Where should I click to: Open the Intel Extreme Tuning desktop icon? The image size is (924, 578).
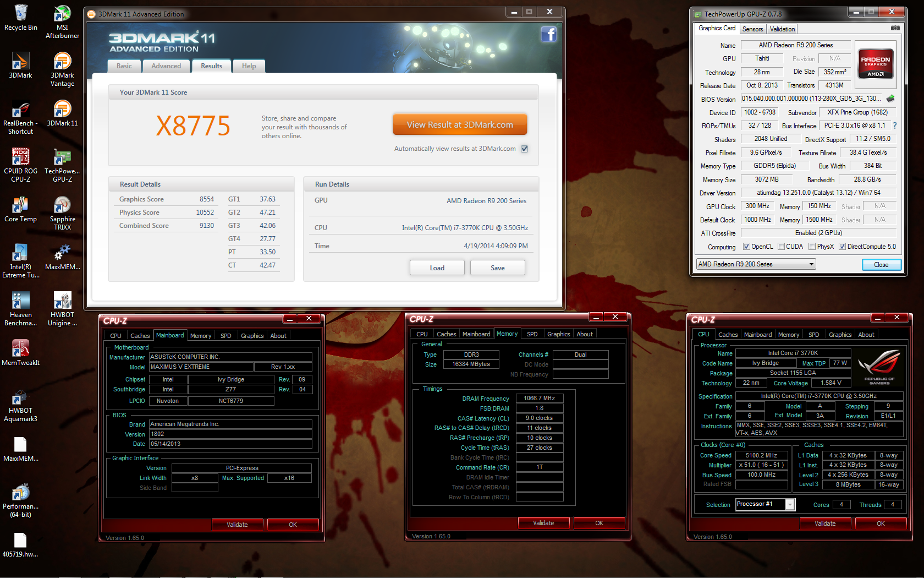click(x=20, y=261)
